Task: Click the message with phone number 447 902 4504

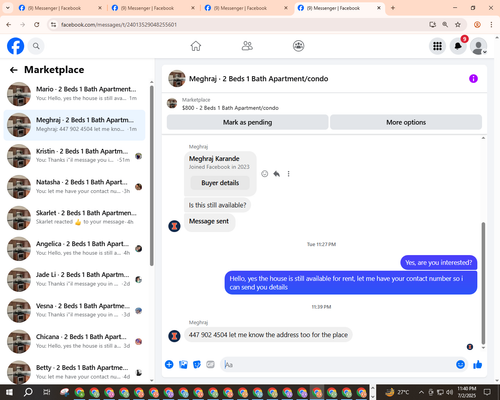Action: [268, 335]
